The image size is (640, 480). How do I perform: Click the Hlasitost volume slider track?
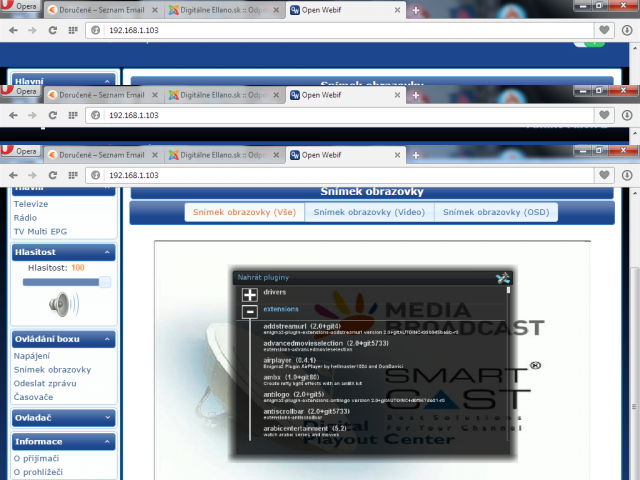(x=67, y=282)
